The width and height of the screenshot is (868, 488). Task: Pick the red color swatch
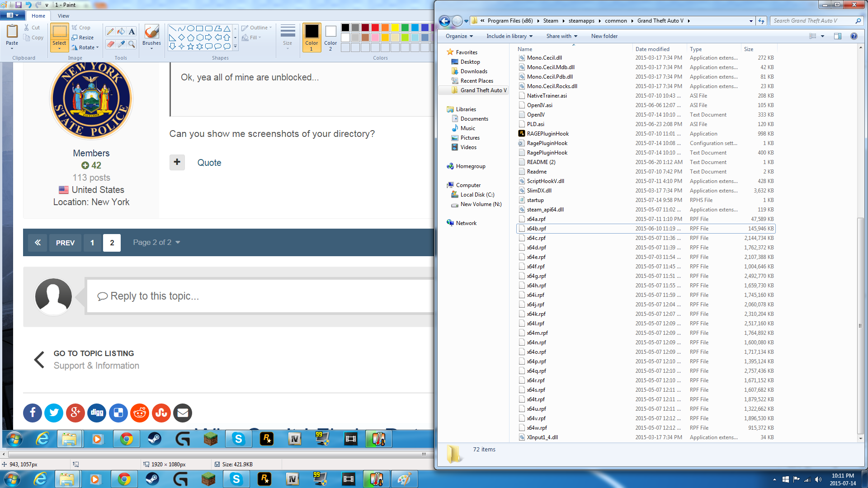375,28
